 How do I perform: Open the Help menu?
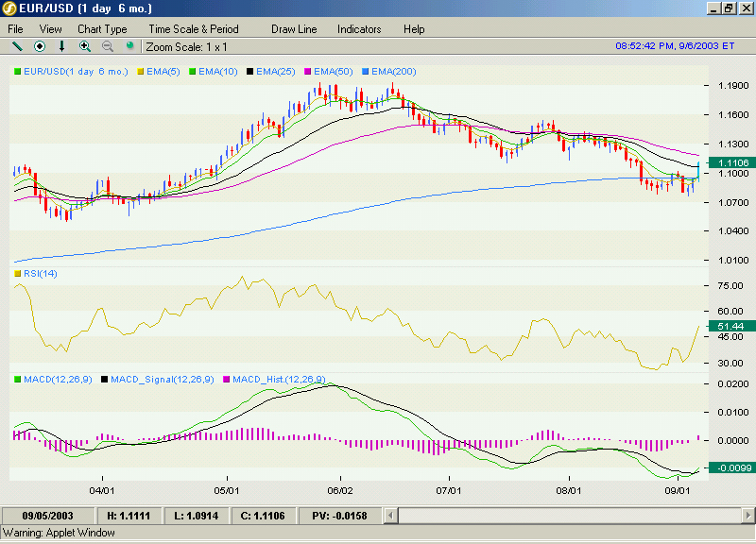(x=414, y=29)
